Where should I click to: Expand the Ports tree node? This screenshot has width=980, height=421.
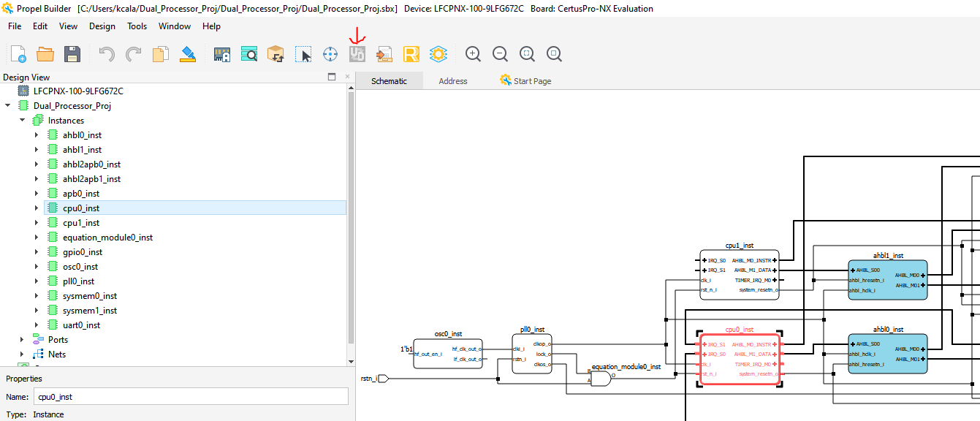tap(22, 340)
